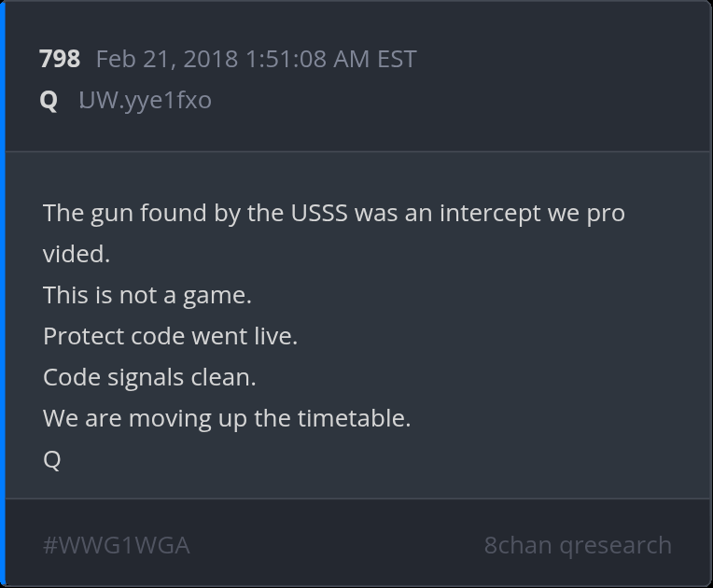
Task: Click the line "Code signals clean."
Action: 149,377
